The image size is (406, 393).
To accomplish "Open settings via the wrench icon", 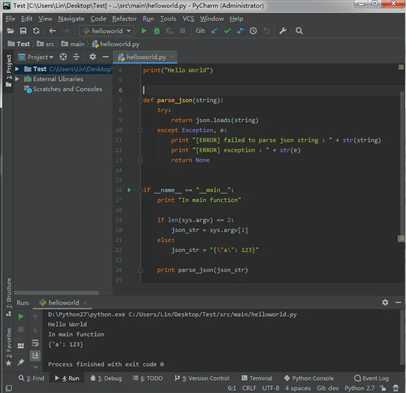I will pyautogui.click(x=283, y=31).
